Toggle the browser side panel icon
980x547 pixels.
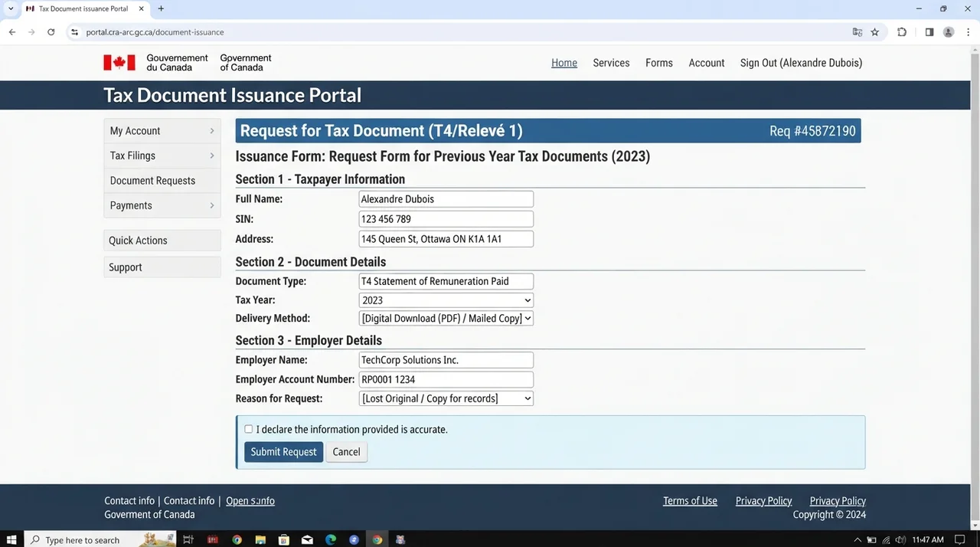pyautogui.click(x=929, y=32)
